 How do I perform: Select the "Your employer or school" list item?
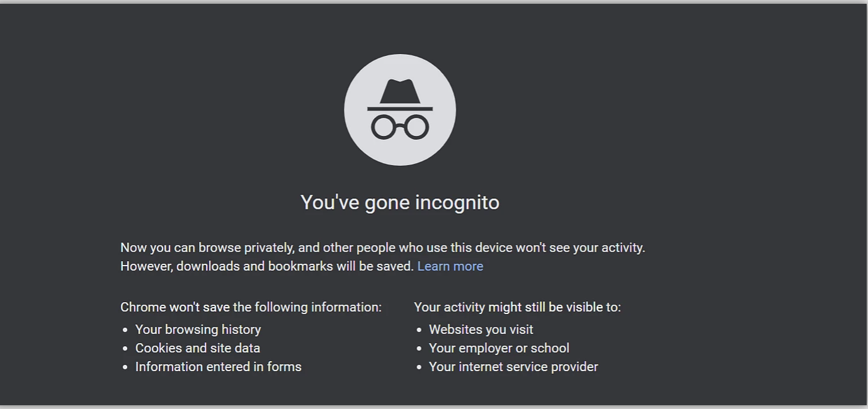(x=499, y=348)
